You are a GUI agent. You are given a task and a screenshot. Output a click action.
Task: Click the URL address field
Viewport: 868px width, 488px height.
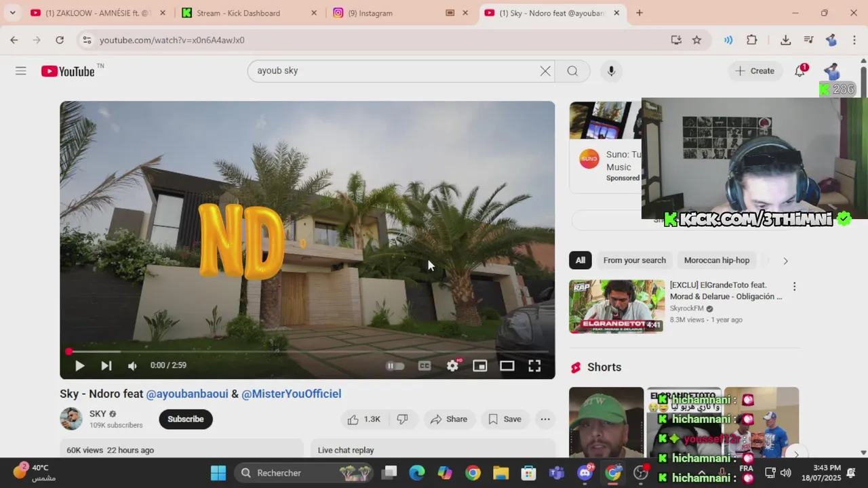380,40
